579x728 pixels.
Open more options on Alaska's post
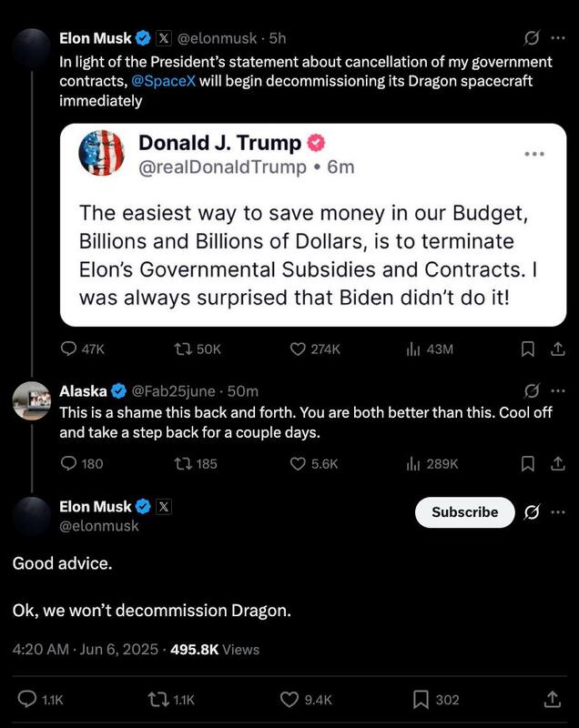(558, 391)
